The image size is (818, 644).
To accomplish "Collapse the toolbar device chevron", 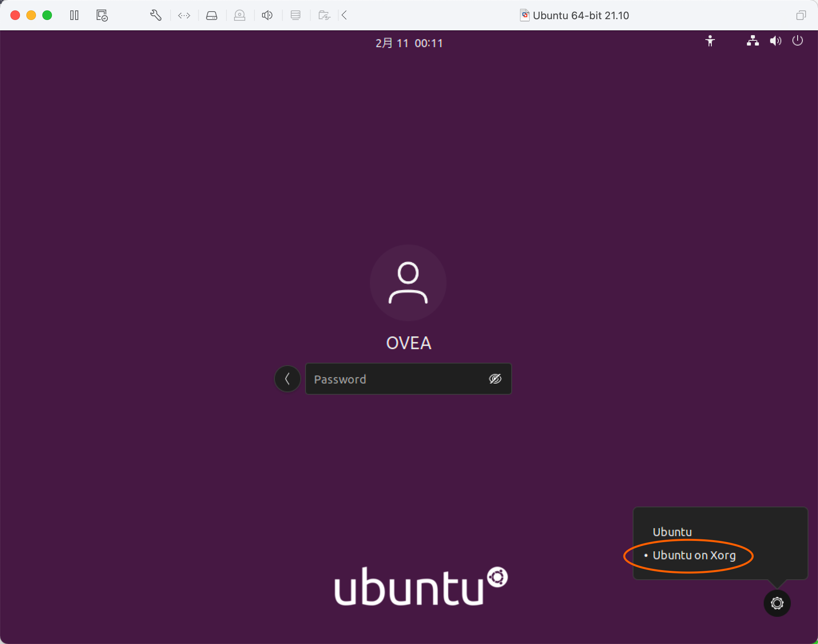I will [x=344, y=16].
